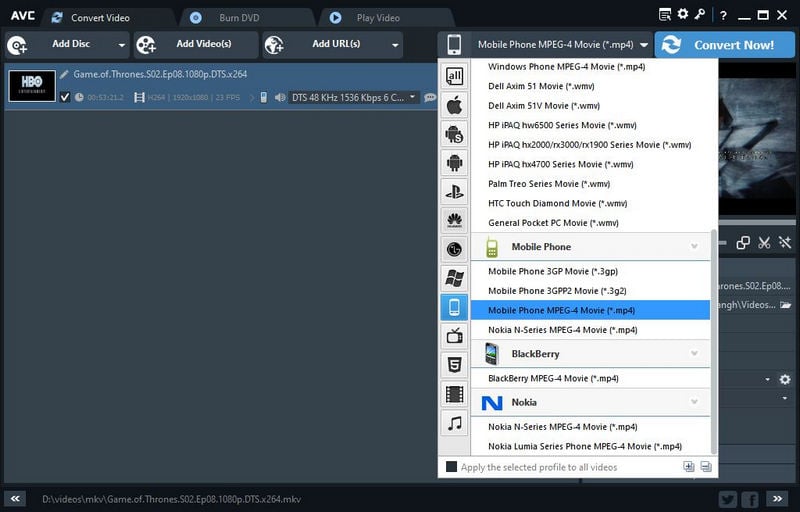The width and height of the screenshot is (800, 512).
Task: Open the magic wand effects tool
Action: (785, 243)
